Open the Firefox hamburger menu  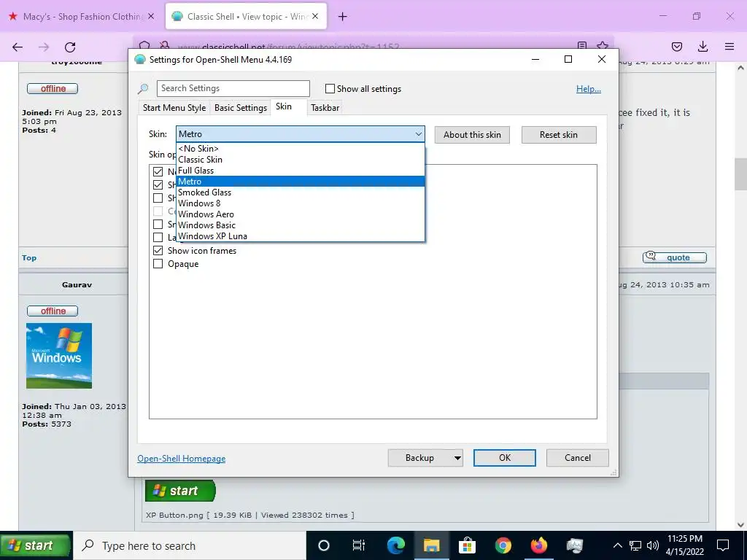point(729,47)
